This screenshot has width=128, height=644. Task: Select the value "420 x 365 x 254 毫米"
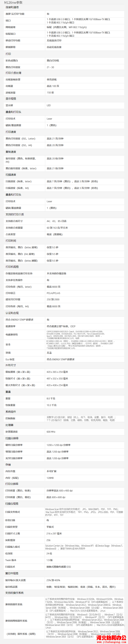click(x=57, y=372)
